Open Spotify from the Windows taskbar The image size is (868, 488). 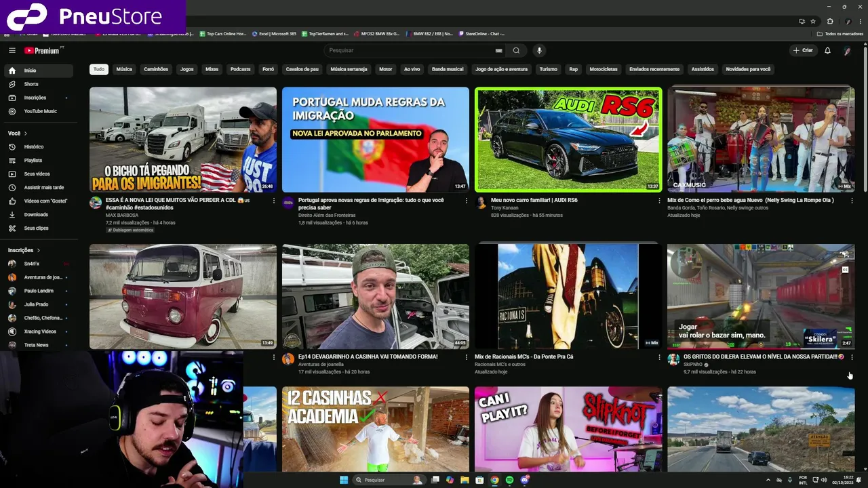click(x=509, y=480)
